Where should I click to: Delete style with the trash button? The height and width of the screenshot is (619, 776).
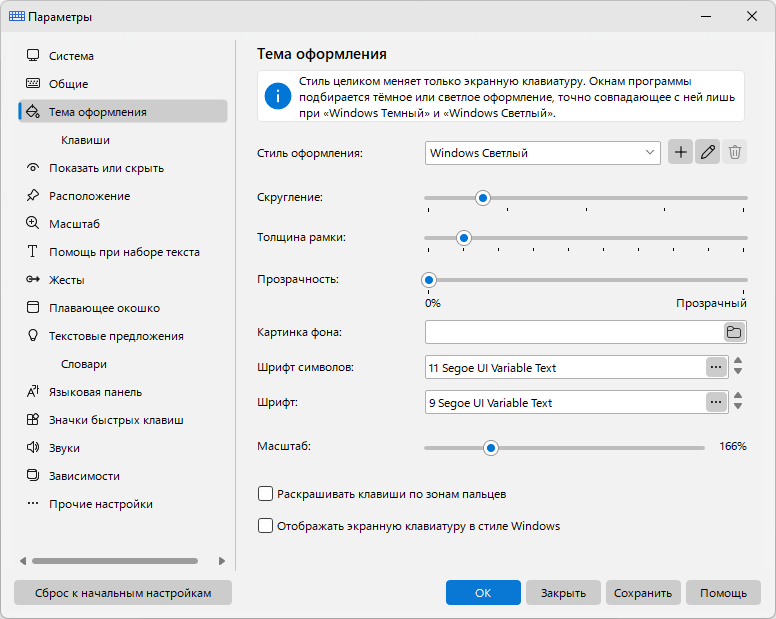click(734, 152)
